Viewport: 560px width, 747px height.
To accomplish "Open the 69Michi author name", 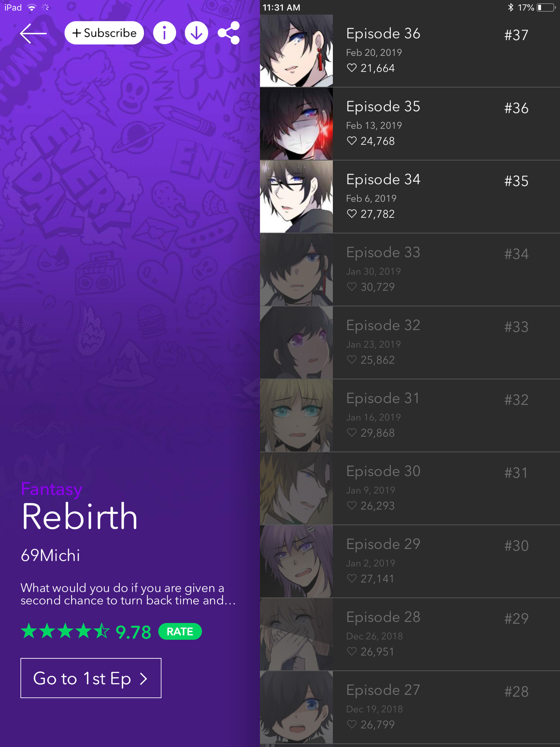I will coord(50,555).
